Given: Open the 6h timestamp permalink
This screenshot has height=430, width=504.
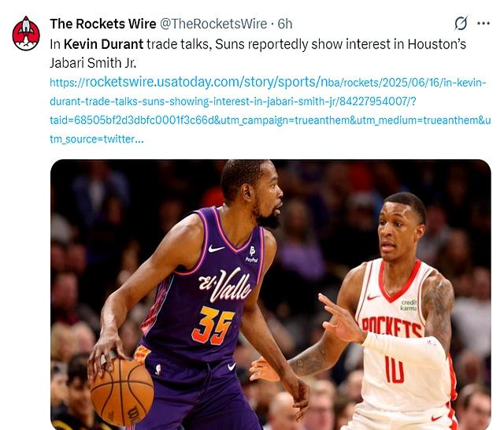Looking at the screenshot, I should tap(285, 24).
